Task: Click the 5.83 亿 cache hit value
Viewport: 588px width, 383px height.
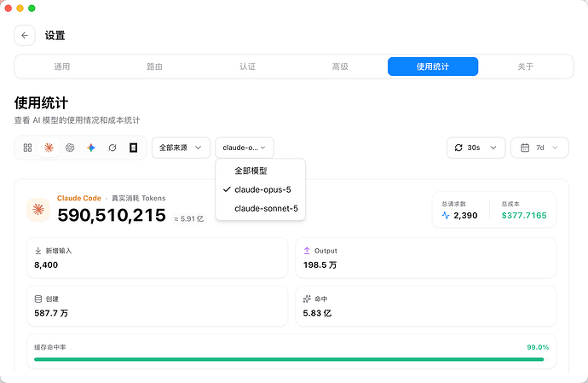Action: coord(317,313)
